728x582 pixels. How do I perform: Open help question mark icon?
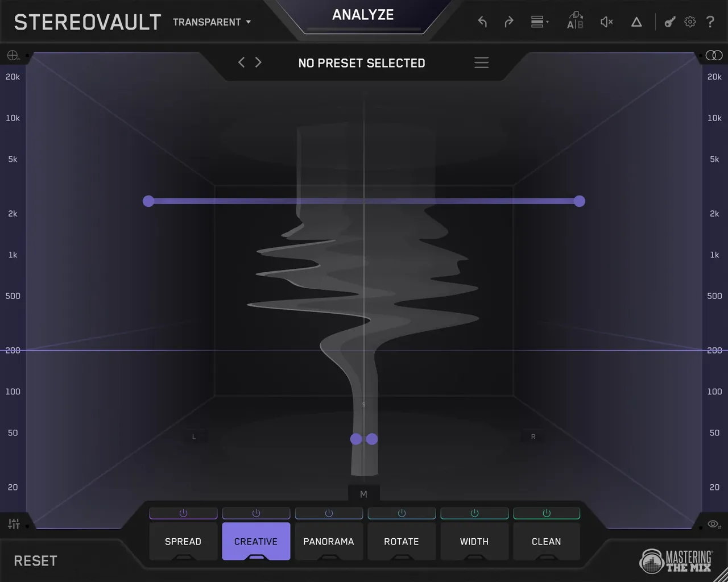710,22
